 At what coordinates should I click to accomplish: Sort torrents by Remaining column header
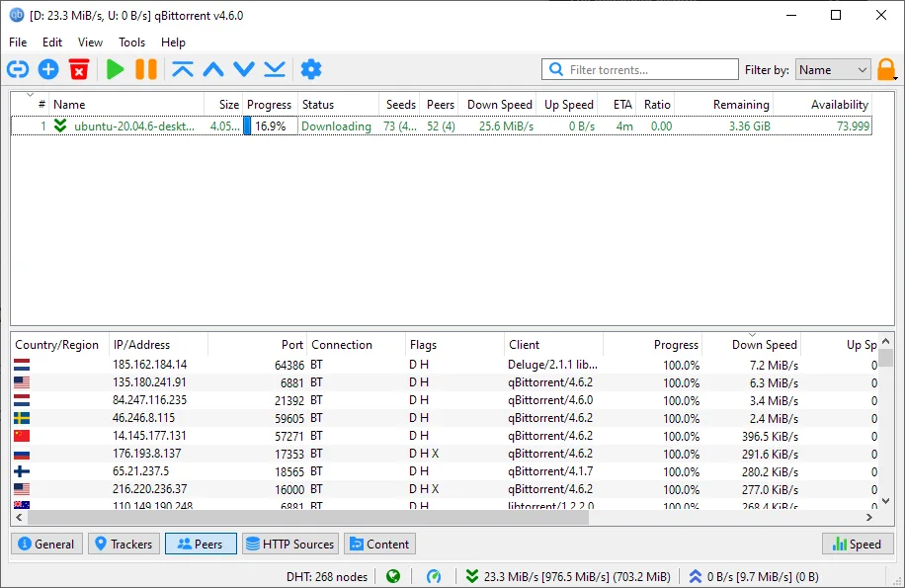(x=724, y=105)
